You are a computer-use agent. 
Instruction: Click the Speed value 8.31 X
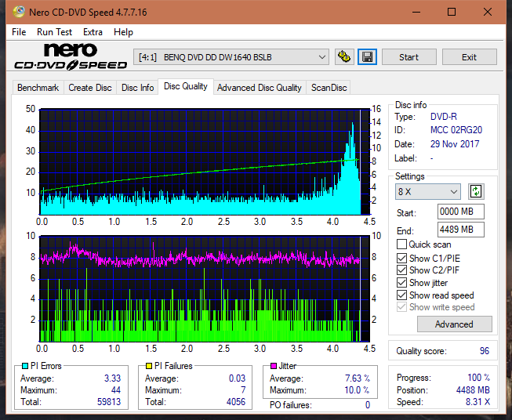[478, 402]
